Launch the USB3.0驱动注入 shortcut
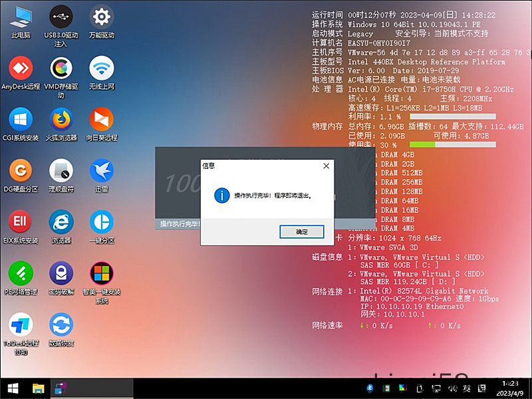Screen dimensions: 532x399 [61, 26]
